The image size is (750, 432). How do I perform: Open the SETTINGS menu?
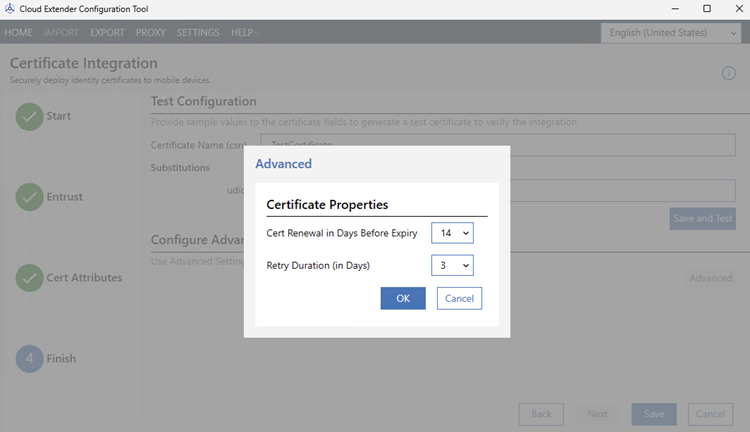click(x=198, y=32)
